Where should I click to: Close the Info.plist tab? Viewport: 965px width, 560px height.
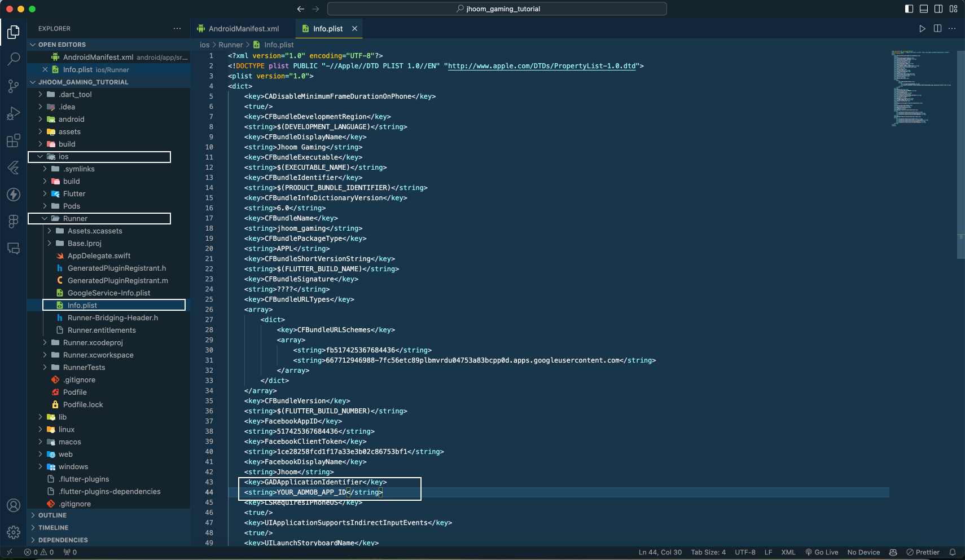(354, 29)
